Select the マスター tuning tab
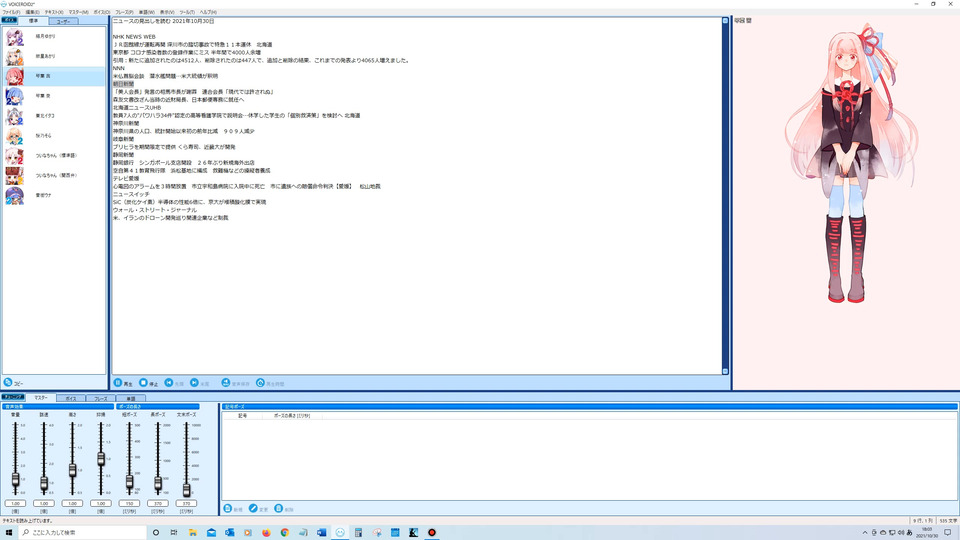960x540 pixels. pos(40,398)
